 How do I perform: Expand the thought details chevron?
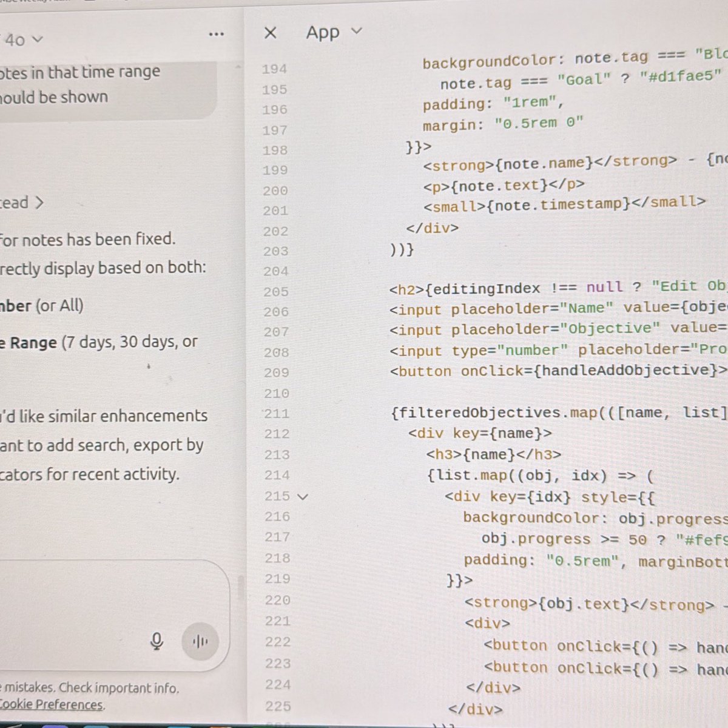tap(39, 202)
